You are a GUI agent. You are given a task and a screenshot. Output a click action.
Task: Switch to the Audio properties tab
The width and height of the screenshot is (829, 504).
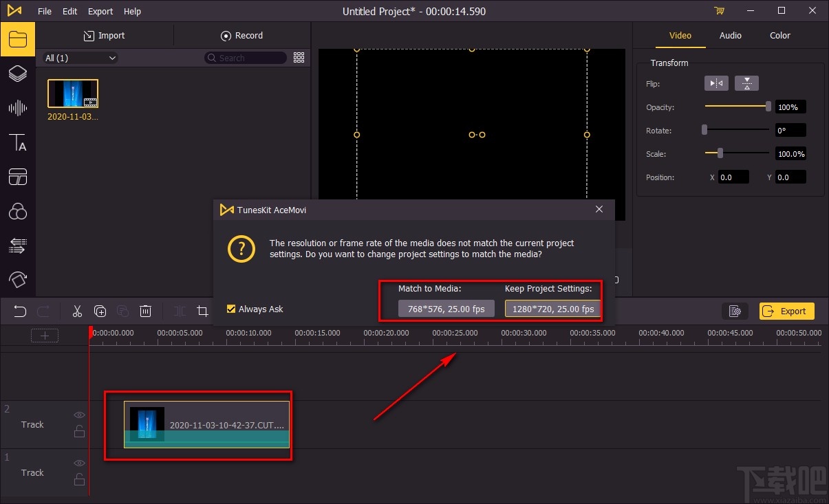(x=731, y=36)
